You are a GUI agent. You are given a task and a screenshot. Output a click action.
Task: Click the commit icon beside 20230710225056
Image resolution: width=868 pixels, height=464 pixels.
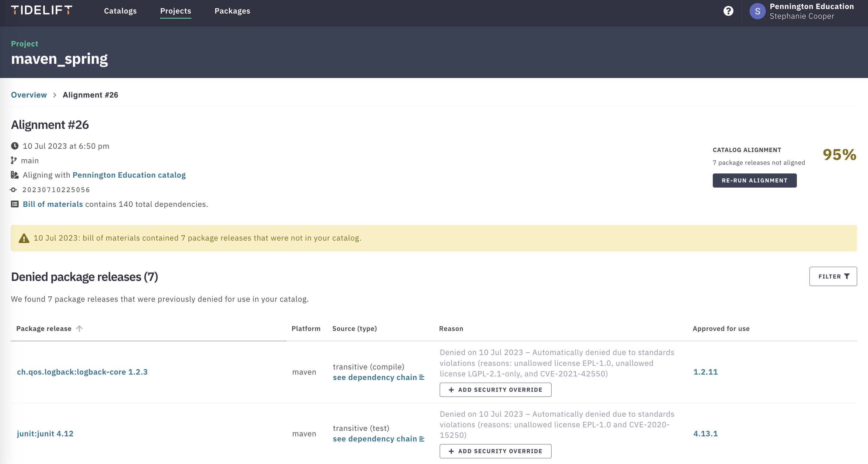point(14,190)
